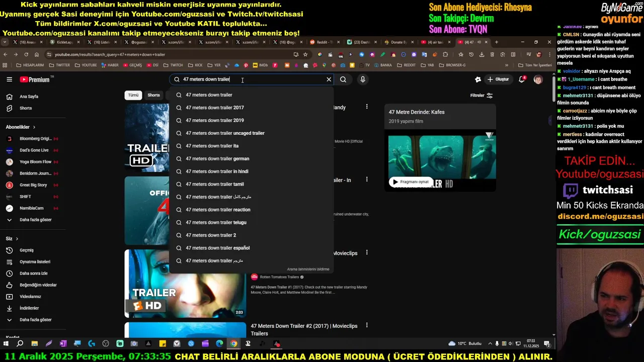This screenshot has height=362, width=644.
Task: Open "47 Meters Down Trailer #2 (2017)" video title
Action: pyautogui.click(x=304, y=329)
